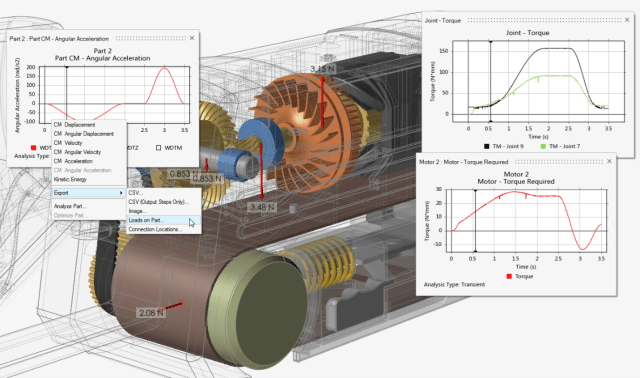Screen dimensions: 640x378
Task: Click the red Torque legend swatch
Action: tap(509, 276)
